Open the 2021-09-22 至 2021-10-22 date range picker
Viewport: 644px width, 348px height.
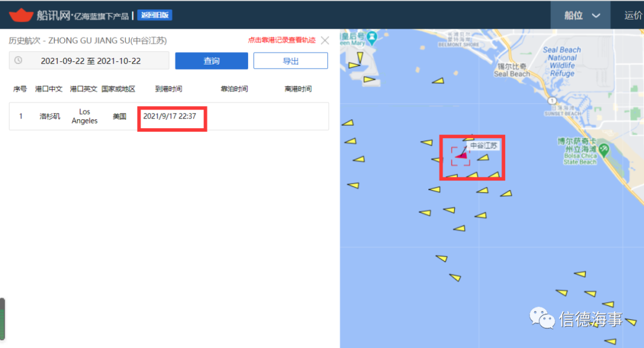tap(89, 61)
